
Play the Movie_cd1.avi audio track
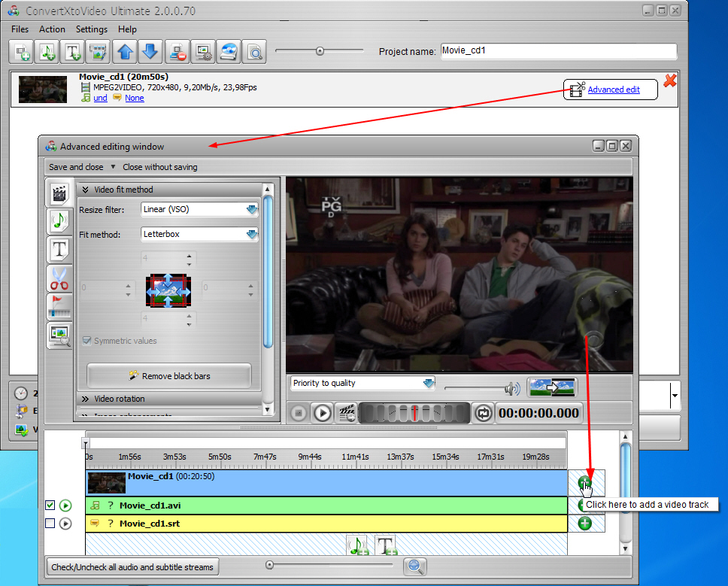click(x=65, y=506)
